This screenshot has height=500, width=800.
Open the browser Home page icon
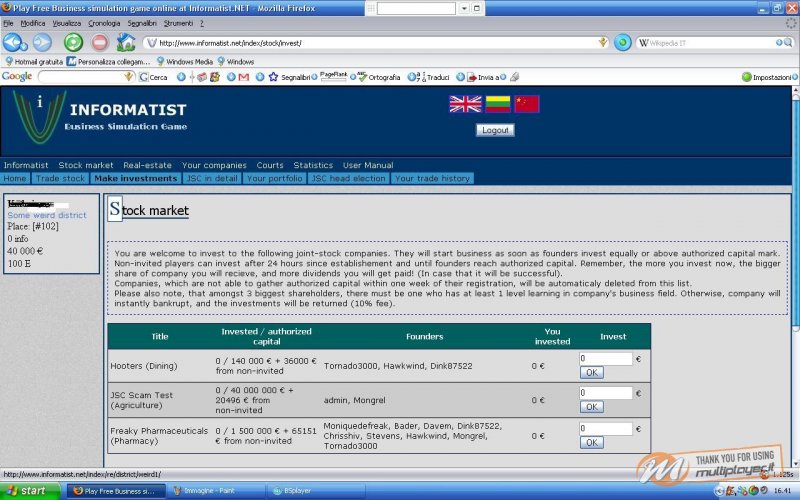tap(126, 42)
